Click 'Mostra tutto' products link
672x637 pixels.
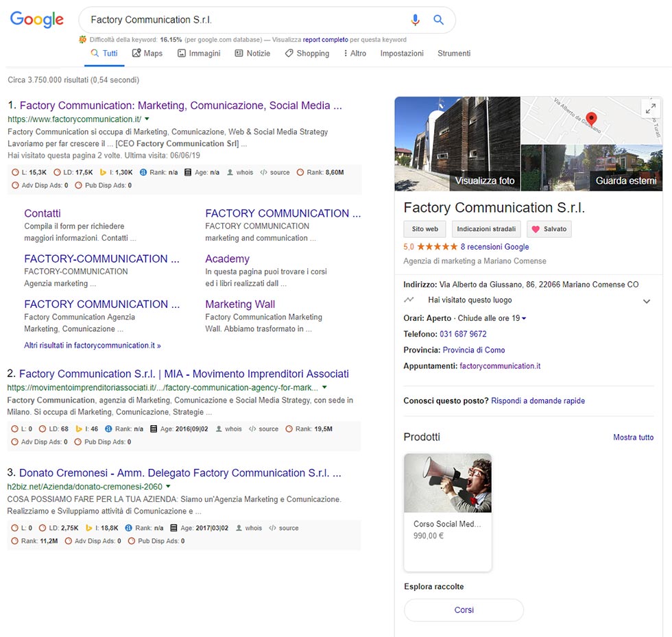click(x=633, y=437)
